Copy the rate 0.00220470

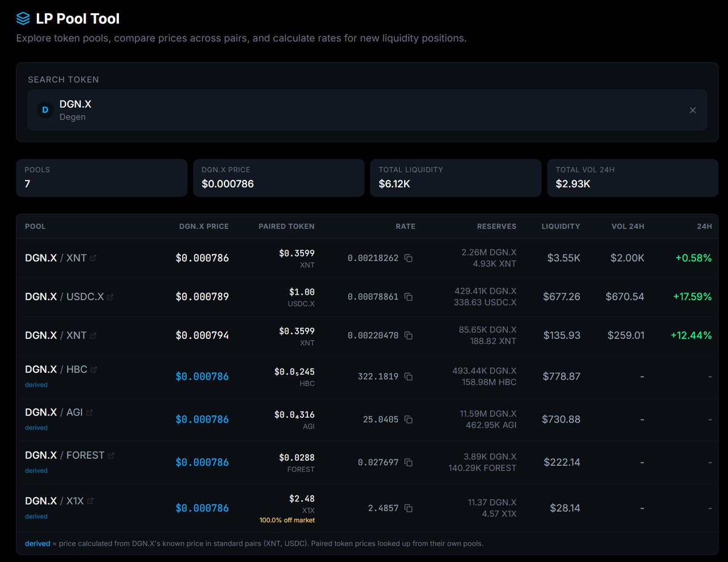[x=408, y=335]
